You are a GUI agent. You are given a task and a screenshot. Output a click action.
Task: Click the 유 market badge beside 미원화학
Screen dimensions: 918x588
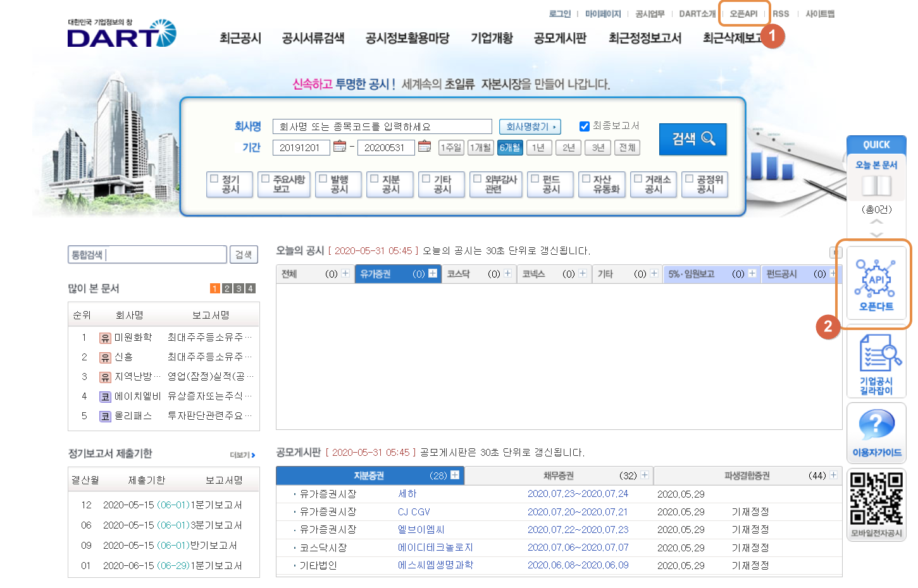[105, 338]
